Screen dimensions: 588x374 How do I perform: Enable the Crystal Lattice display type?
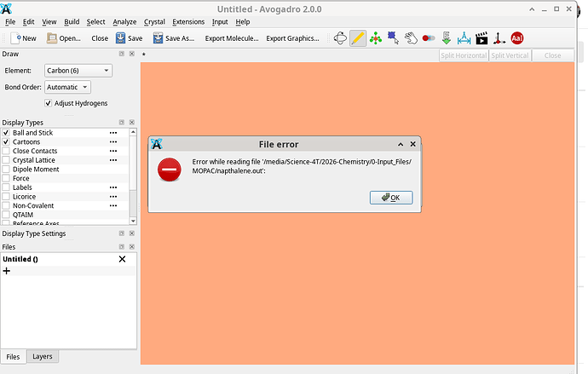[x=6, y=160]
